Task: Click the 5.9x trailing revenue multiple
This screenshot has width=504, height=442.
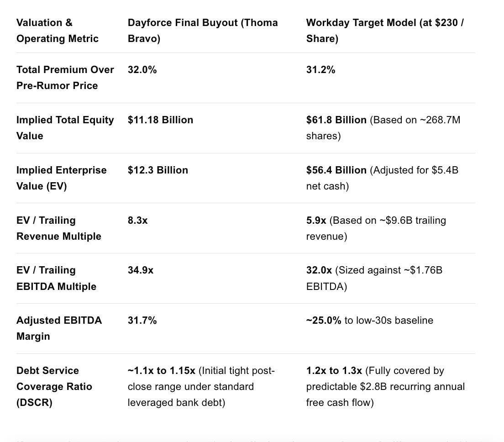Action: (x=316, y=220)
